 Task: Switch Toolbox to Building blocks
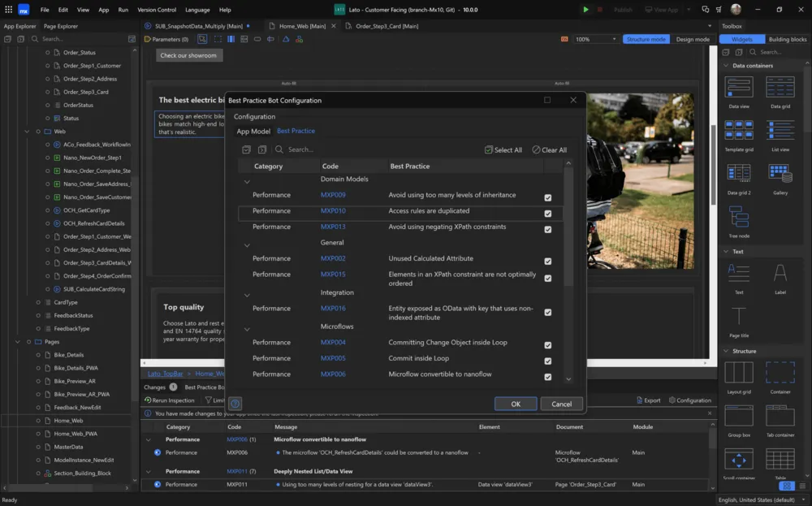787,39
